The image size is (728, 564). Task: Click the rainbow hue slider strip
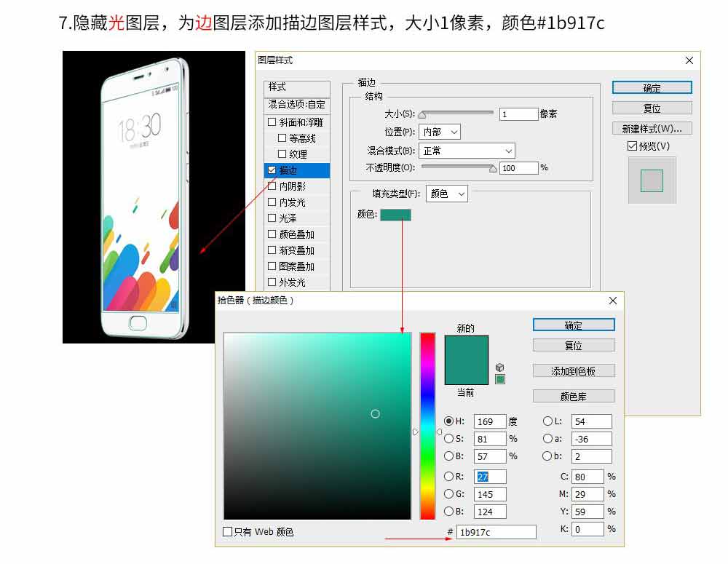427,426
